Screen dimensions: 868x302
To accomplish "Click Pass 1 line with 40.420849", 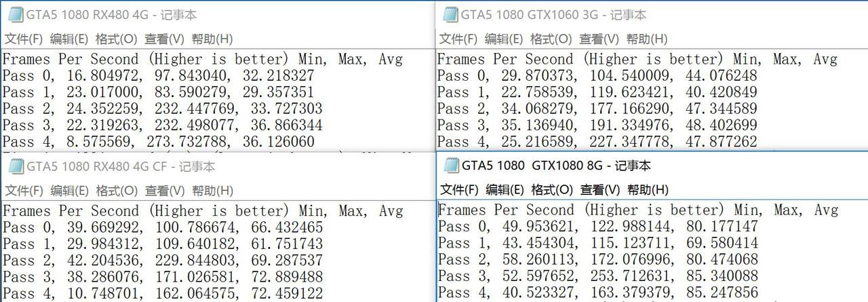I will click(597, 92).
